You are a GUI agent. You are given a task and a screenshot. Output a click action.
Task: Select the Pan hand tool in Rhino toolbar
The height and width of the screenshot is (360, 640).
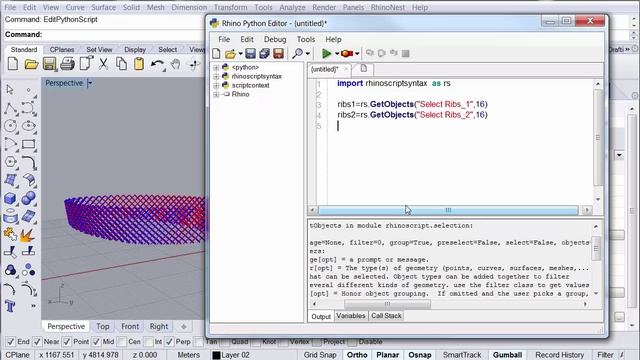(176, 64)
